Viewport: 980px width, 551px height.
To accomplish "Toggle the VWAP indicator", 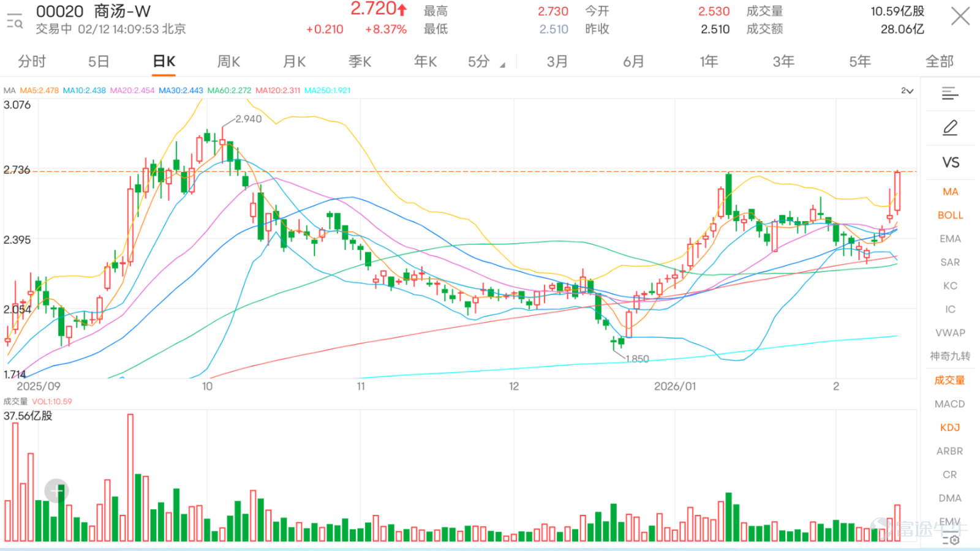I will pos(951,333).
